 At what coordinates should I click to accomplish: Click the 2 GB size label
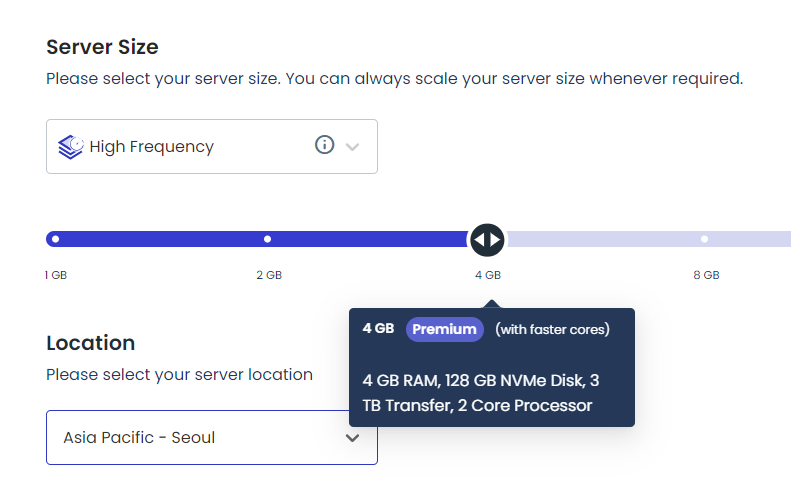[x=269, y=275]
